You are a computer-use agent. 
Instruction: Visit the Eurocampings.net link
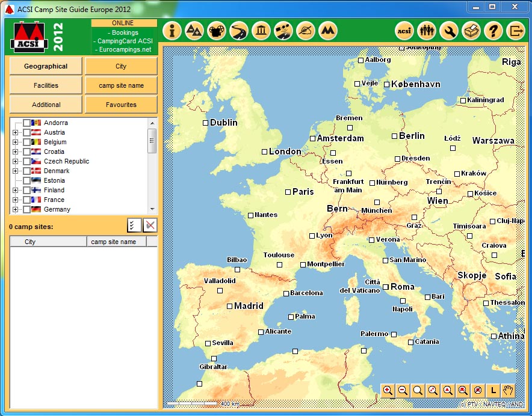point(123,49)
